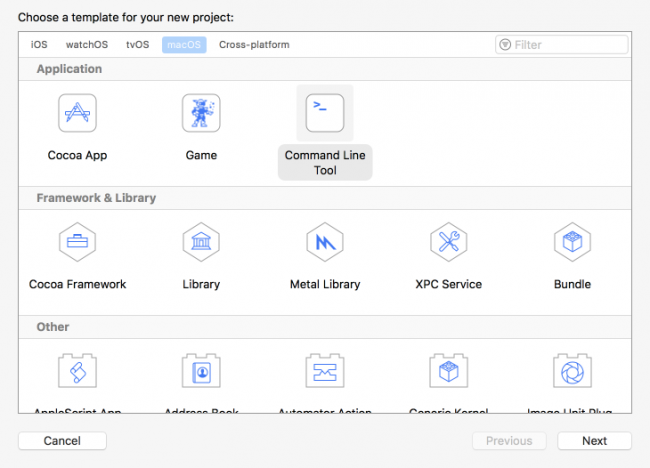Click the Command Line Tool label
Image resolution: width=650 pixels, height=468 pixels.
tap(325, 162)
